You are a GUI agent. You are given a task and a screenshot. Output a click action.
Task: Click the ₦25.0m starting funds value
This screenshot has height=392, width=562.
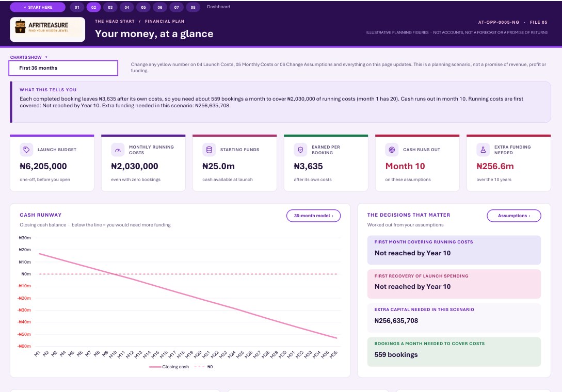coord(219,166)
